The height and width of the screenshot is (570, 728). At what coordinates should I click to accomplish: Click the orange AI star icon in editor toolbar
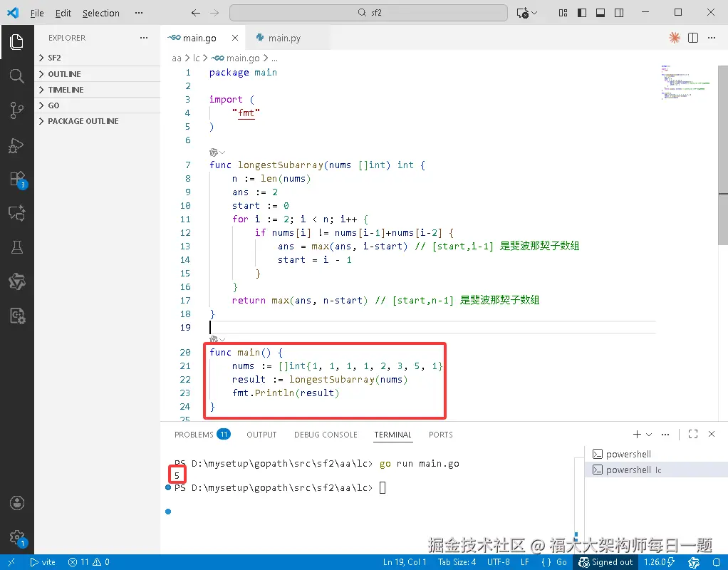click(674, 38)
